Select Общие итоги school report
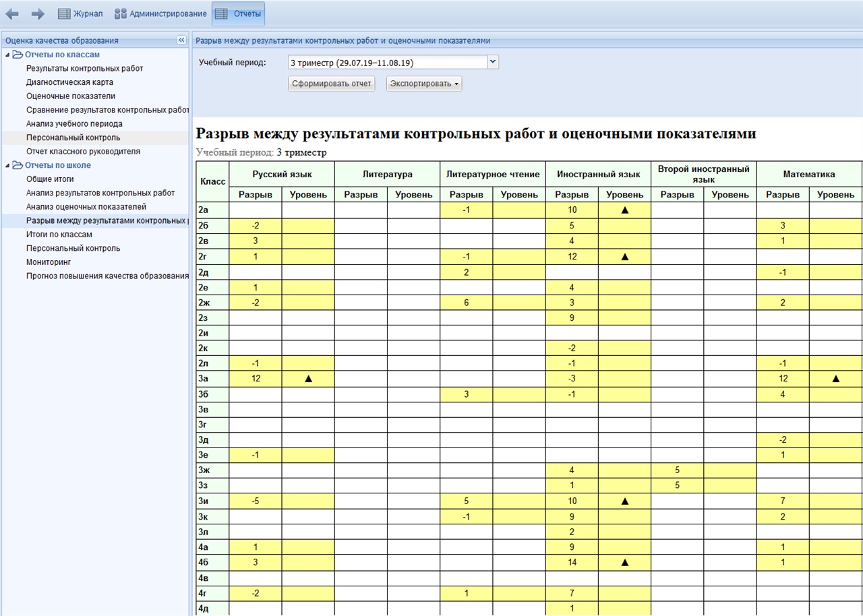The width and height of the screenshot is (863, 616). 50,179
